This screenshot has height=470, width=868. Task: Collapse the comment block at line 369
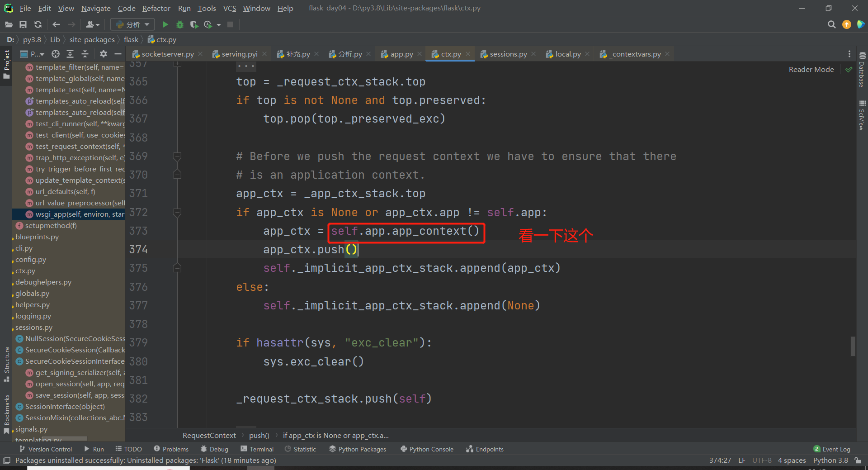[177, 157]
